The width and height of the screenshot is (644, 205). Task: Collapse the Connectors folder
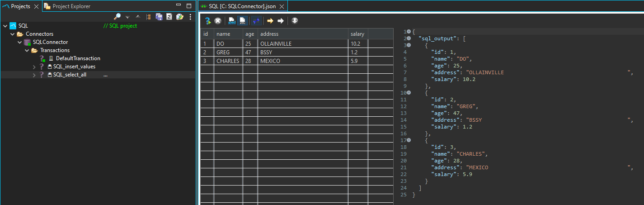pos(12,34)
